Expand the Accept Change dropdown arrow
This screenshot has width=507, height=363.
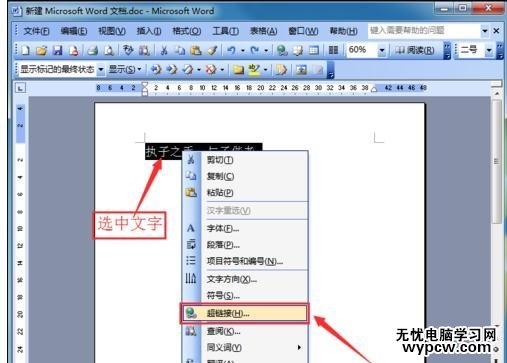[199, 70]
